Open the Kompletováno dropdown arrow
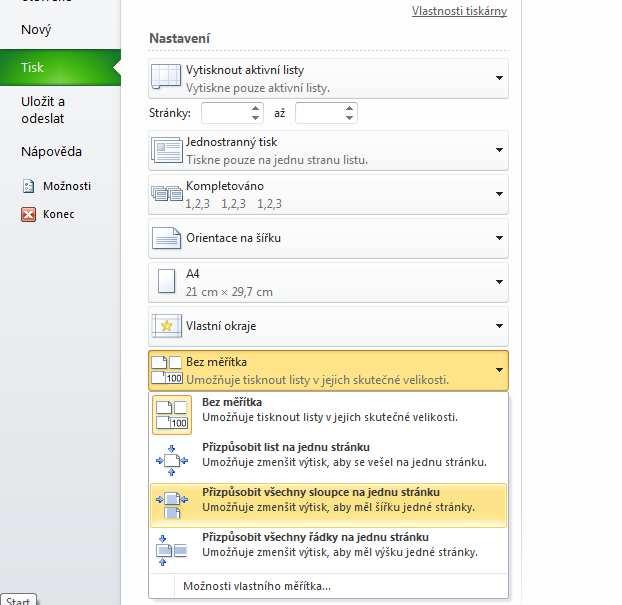The height and width of the screenshot is (605, 622). [x=499, y=194]
